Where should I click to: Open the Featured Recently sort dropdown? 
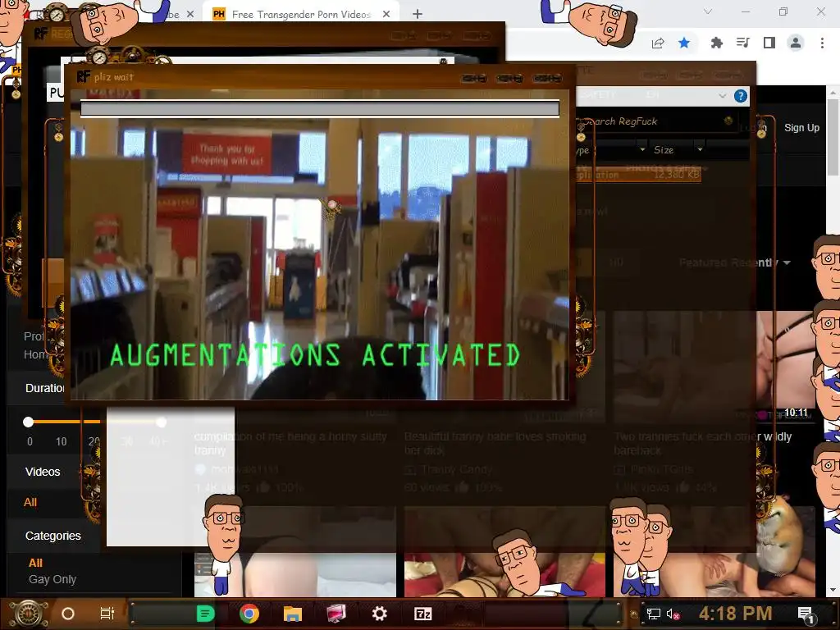(734, 262)
